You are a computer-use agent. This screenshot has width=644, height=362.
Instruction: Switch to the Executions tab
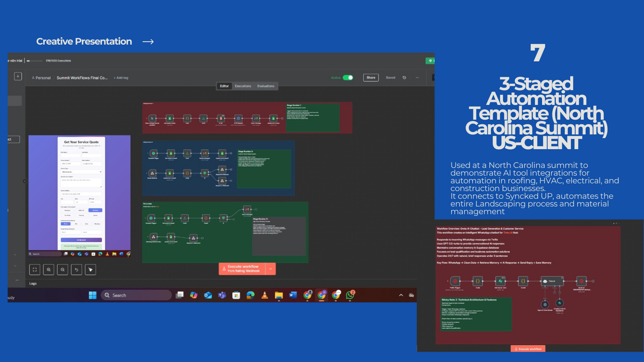point(243,86)
